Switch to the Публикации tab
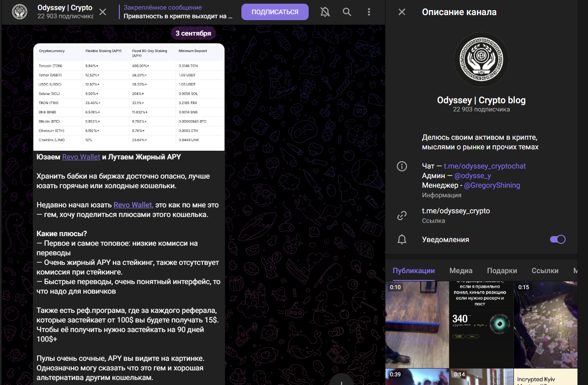588x385 pixels. [x=414, y=270]
